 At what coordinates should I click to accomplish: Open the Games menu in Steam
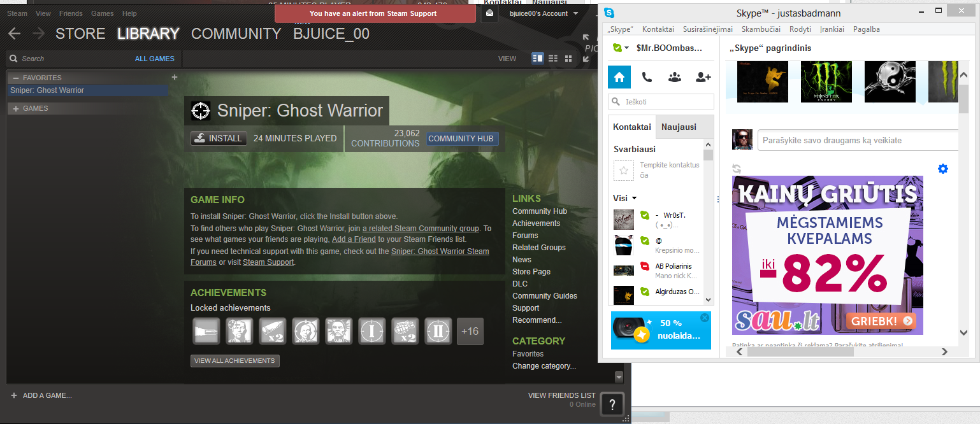click(x=103, y=13)
